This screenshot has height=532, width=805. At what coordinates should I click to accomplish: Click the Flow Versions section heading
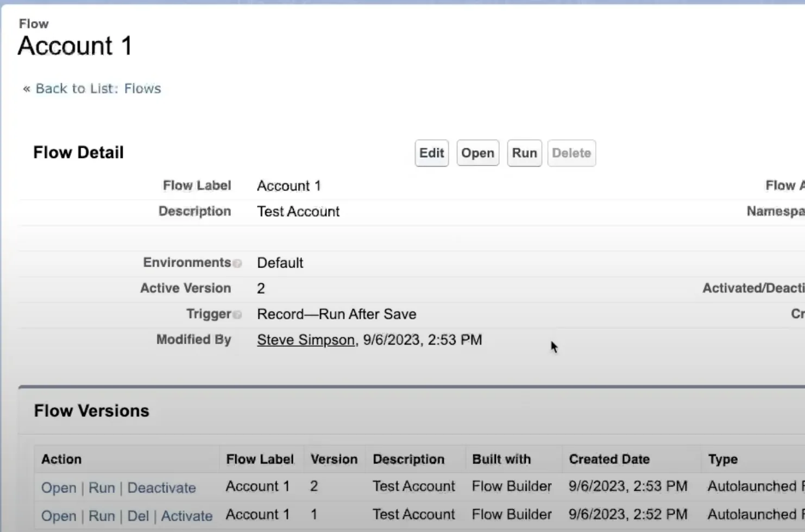[91, 411]
